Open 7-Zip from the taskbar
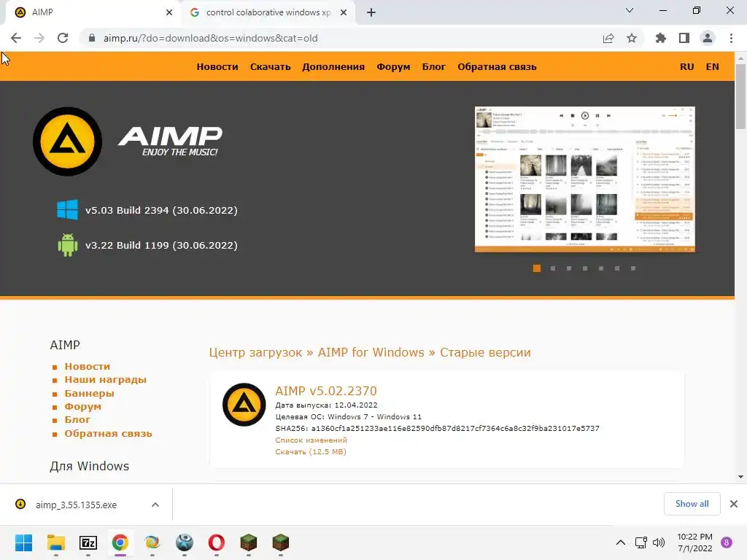Screen dimensions: 747x560 [x=88, y=542]
